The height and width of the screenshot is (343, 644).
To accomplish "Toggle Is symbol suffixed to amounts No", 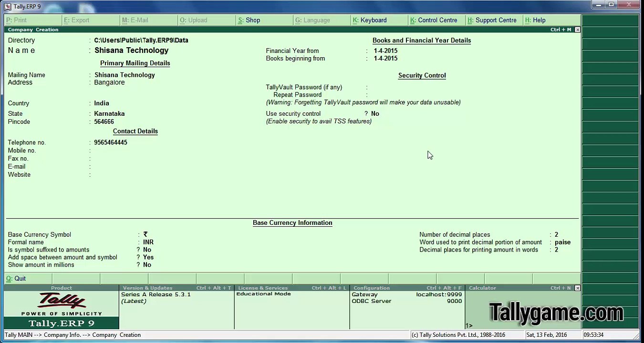I will 147,250.
